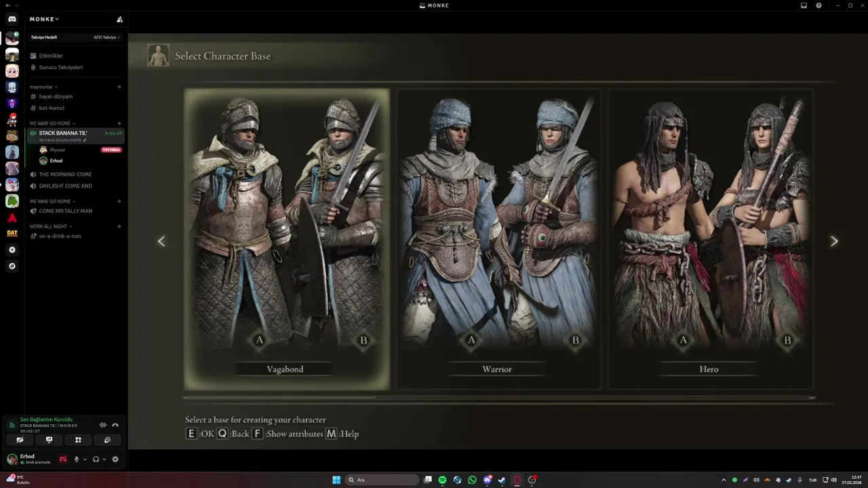The image size is (868, 488).
Task: Expand the Takviye Hedefi boost goal
Action: (75, 37)
